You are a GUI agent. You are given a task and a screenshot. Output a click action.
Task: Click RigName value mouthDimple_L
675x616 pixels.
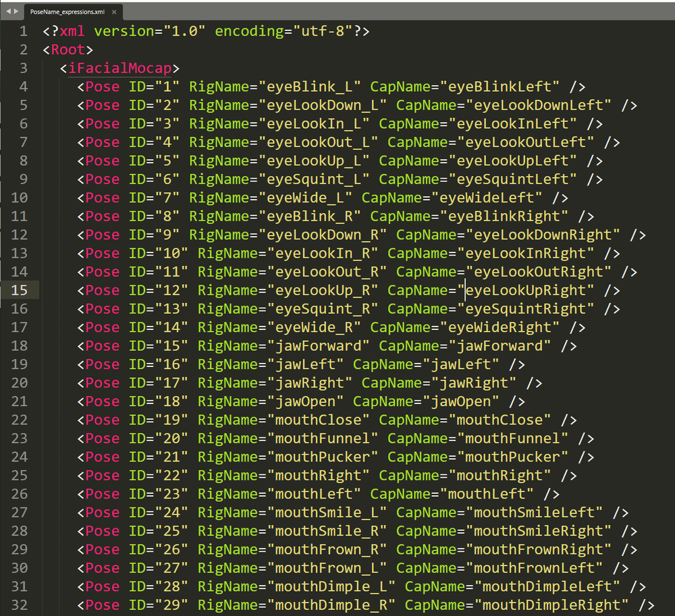click(x=331, y=586)
